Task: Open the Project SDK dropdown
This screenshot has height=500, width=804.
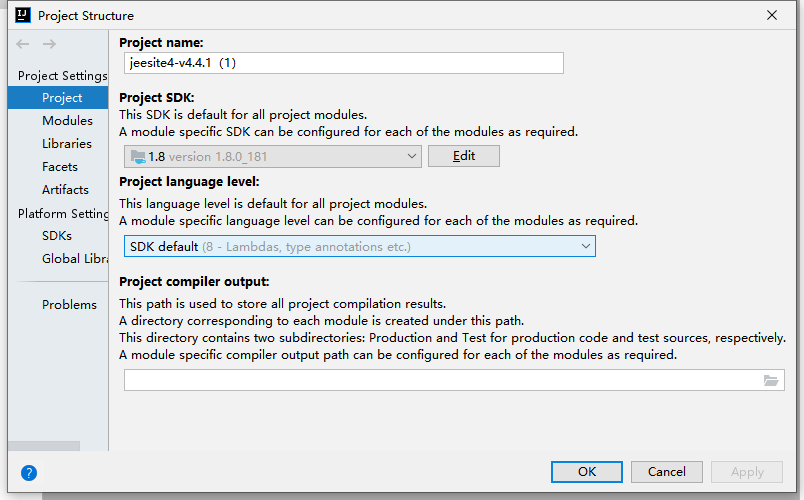Action: coord(272,156)
